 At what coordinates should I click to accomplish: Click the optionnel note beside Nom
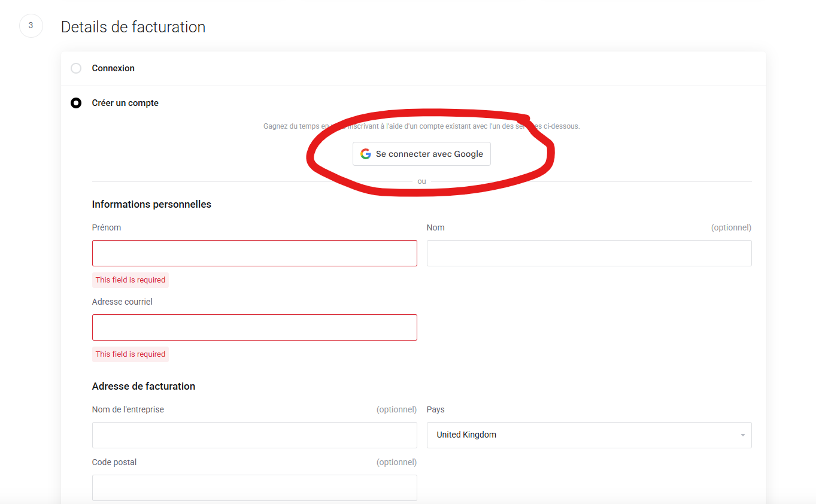(731, 227)
